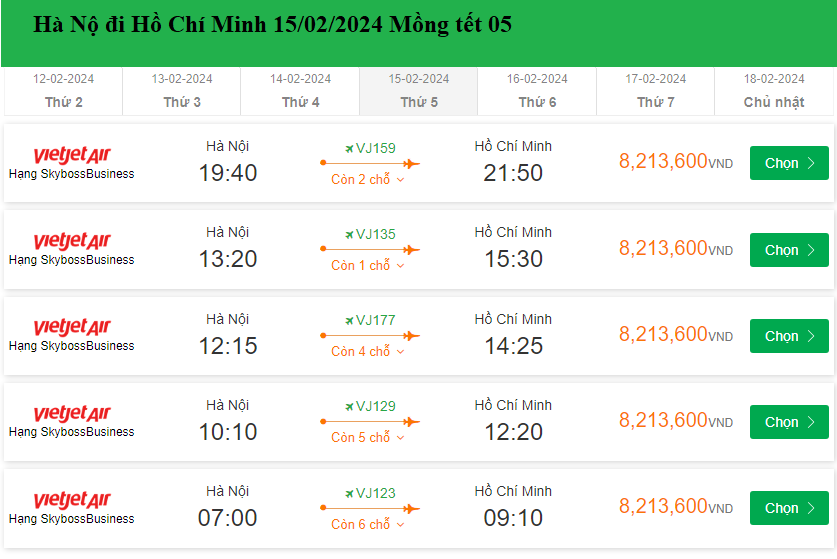Click the orange route plane arrow for VJ135
The width and height of the screenshot is (837, 559).
[411, 249]
